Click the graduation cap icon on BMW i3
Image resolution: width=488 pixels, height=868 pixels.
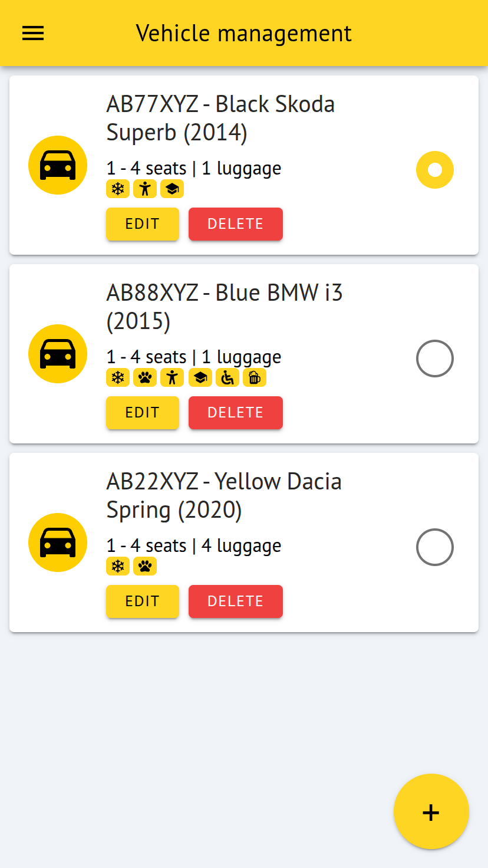click(200, 378)
